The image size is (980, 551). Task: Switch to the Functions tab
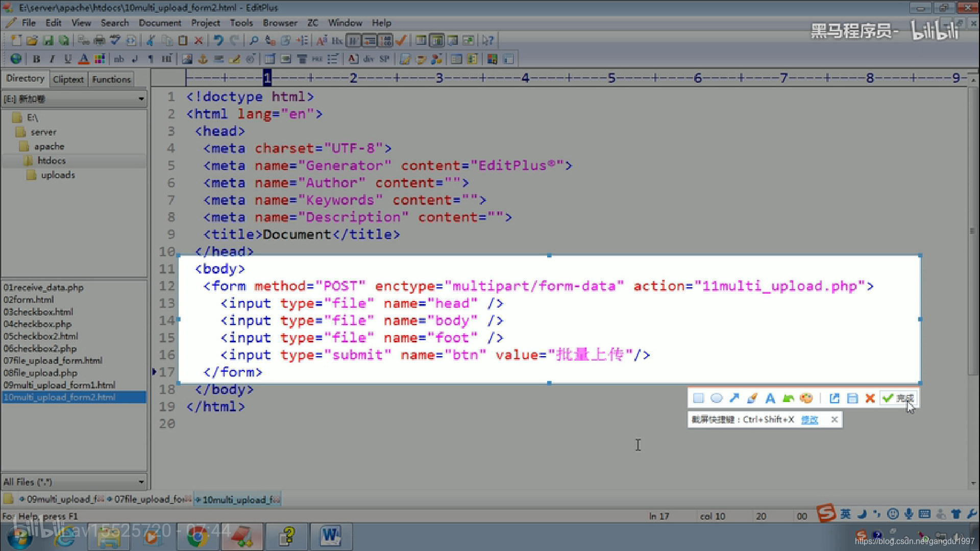click(x=111, y=80)
